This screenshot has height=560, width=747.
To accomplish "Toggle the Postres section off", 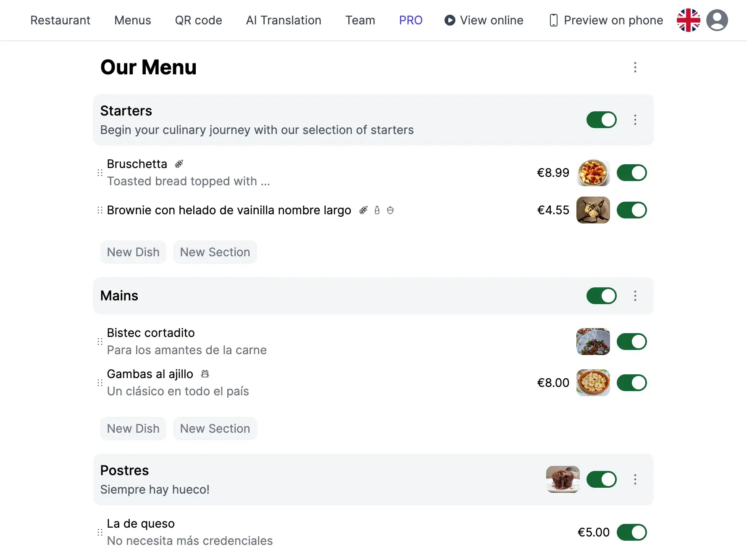I will click(x=602, y=479).
